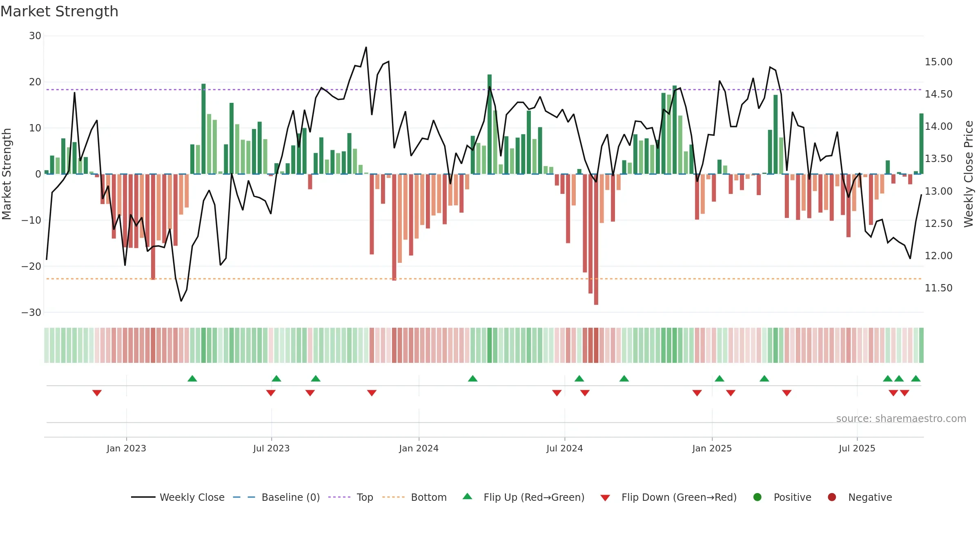The height and width of the screenshot is (551, 980).
Task: Click the 'Jan 2023' x-axis label
Action: [127, 448]
